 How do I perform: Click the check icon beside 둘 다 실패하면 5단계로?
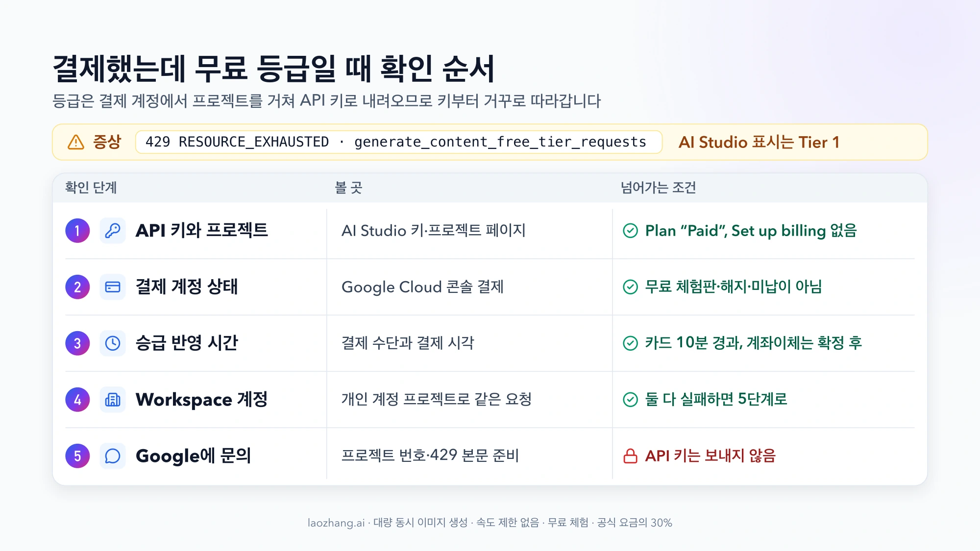pyautogui.click(x=630, y=400)
